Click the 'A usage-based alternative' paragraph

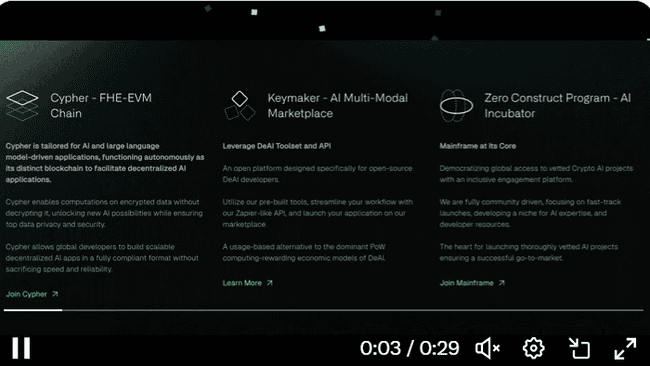(304, 252)
